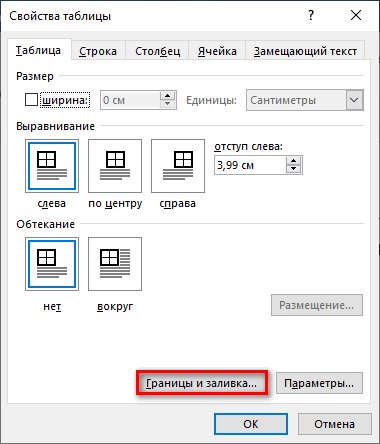Viewport: 380px width, 444px height.
Task: Focus the отступ слева input field
Action: tap(250, 165)
